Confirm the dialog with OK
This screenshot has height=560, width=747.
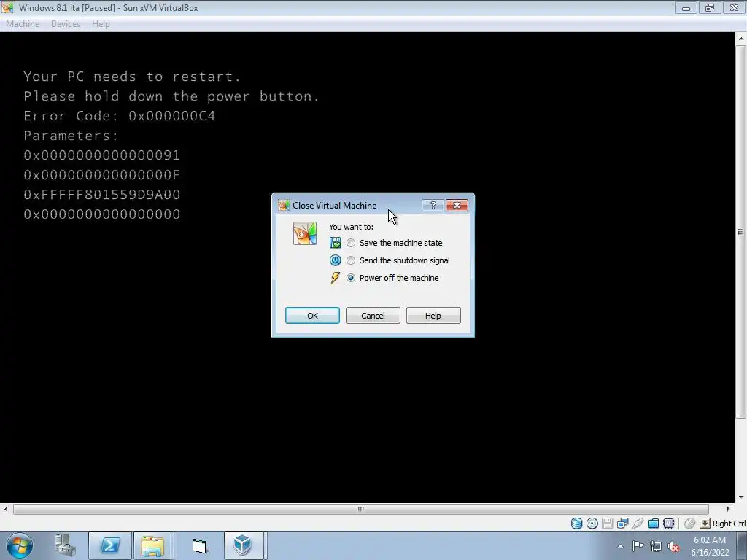pos(312,315)
